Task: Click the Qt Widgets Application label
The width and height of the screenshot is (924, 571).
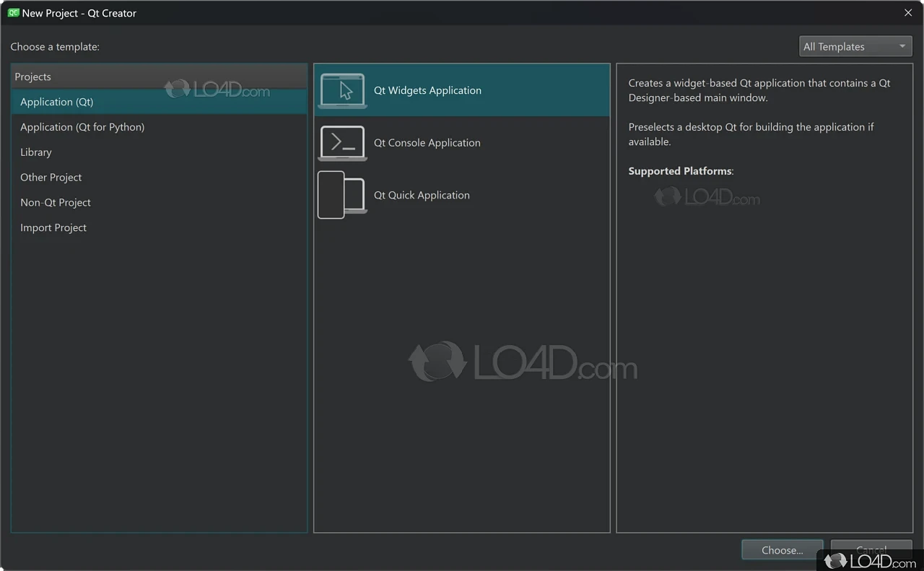Action: (427, 90)
